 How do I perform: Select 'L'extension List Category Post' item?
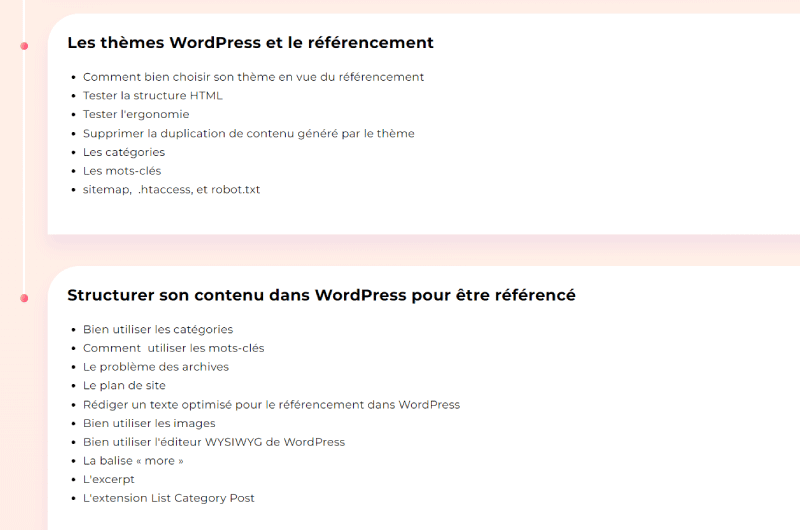coord(168,498)
